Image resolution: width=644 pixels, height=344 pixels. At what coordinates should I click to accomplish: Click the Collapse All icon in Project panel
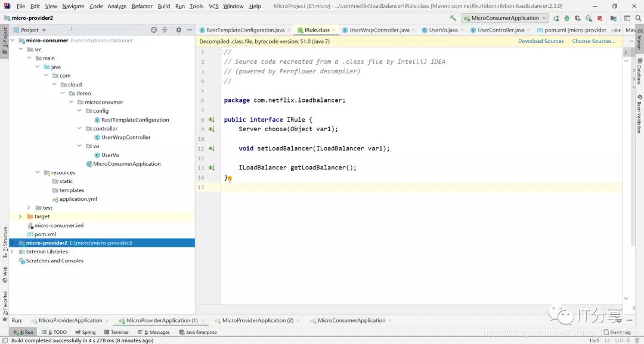165,30
